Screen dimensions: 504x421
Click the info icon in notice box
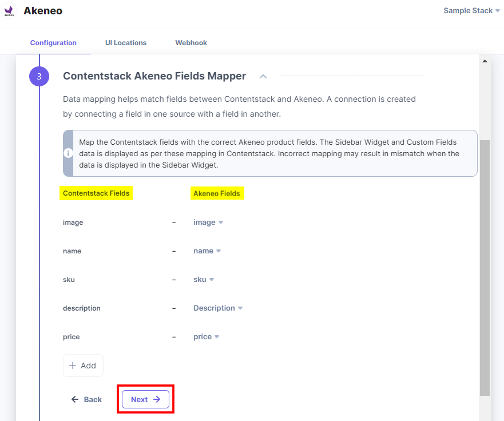pos(68,153)
